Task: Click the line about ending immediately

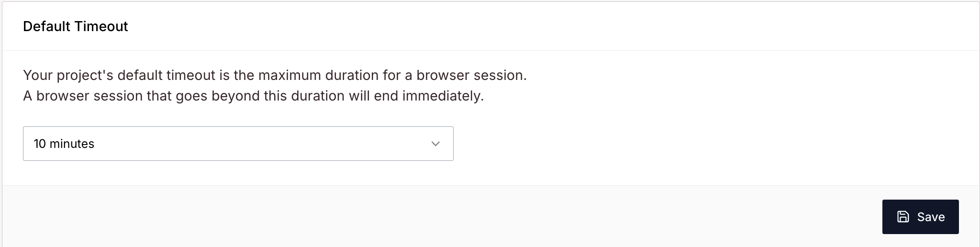Action: (254, 96)
